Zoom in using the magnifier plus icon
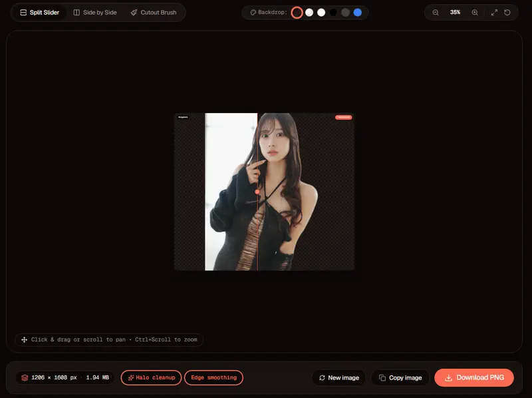 click(x=475, y=13)
